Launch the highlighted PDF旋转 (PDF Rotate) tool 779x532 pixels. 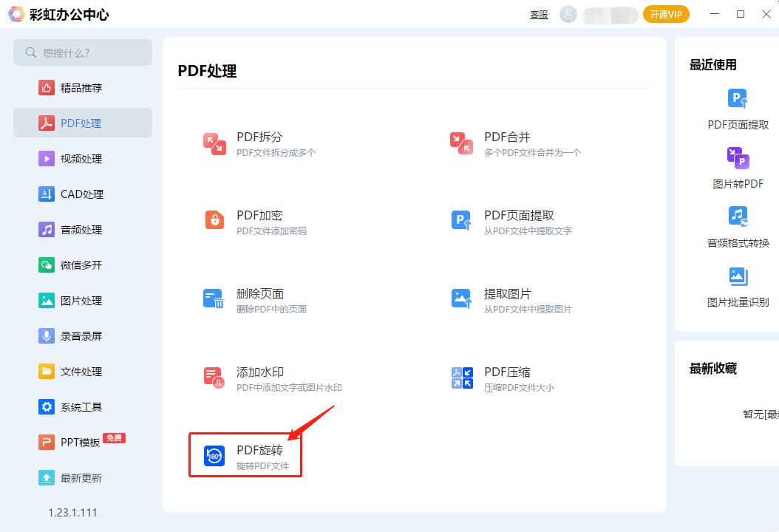tap(244, 454)
